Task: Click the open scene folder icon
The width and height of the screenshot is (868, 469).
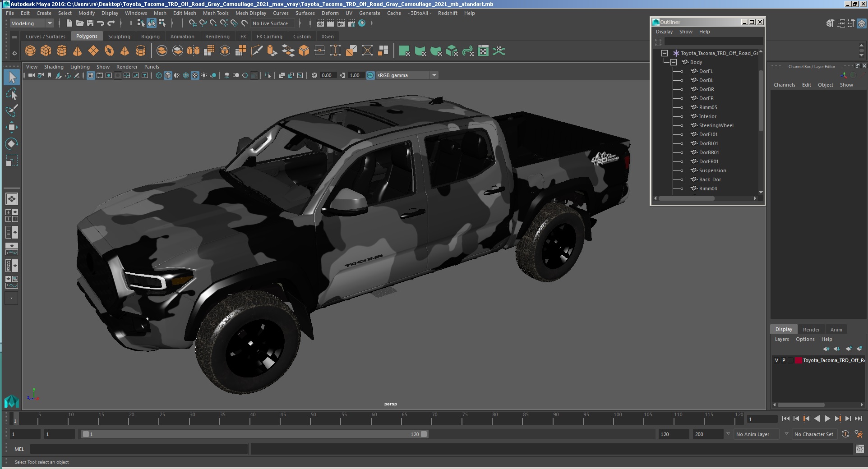Action: pos(79,23)
